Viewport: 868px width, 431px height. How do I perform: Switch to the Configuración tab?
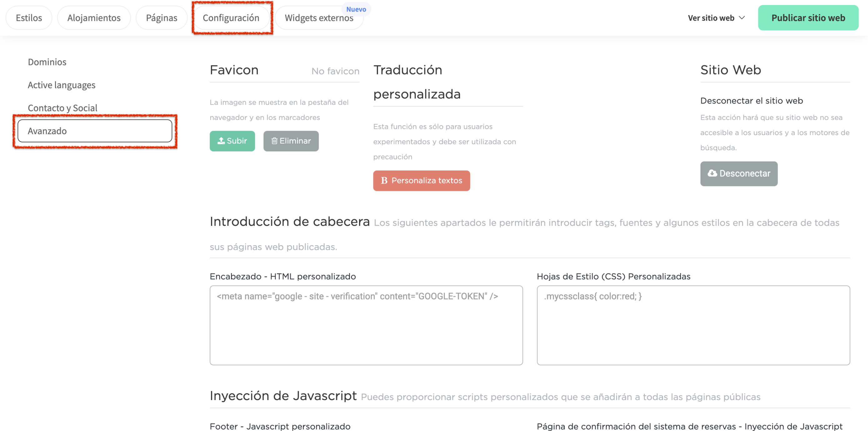pos(232,18)
